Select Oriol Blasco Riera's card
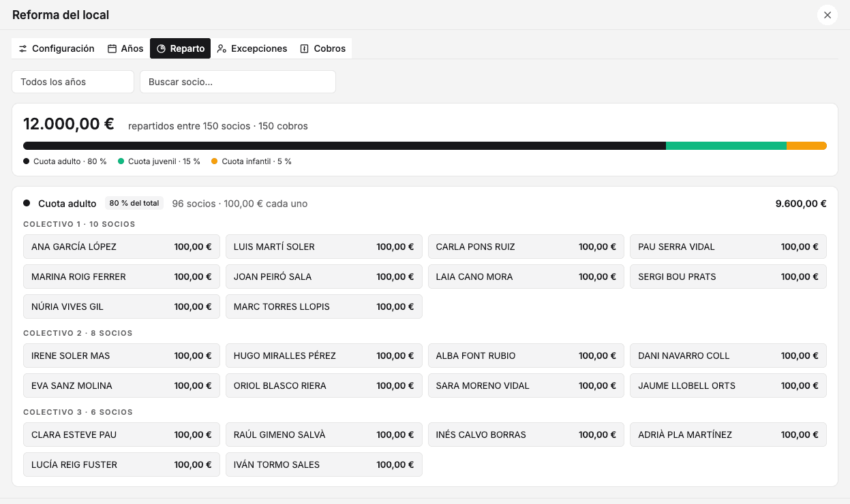The height and width of the screenshot is (504, 850). coord(324,385)
